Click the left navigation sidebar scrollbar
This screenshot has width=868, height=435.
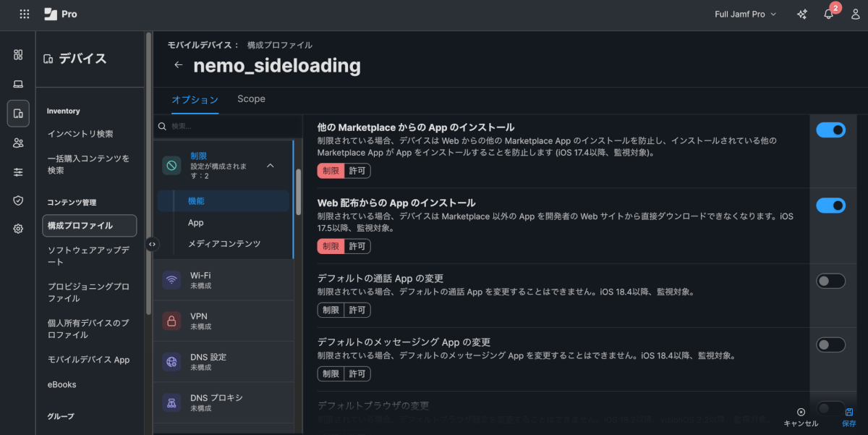pos(148,174)
